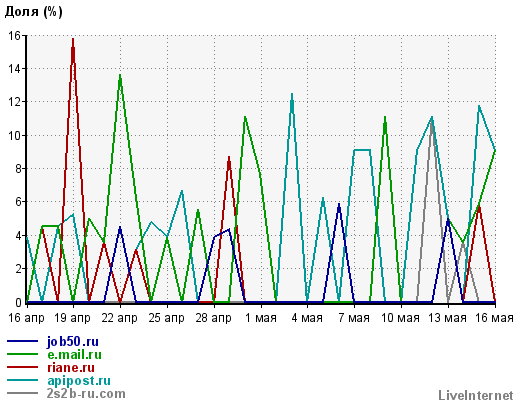Click the e.mail.ru legend label
This screenshot has width=520, height=405.
(74, 354)
